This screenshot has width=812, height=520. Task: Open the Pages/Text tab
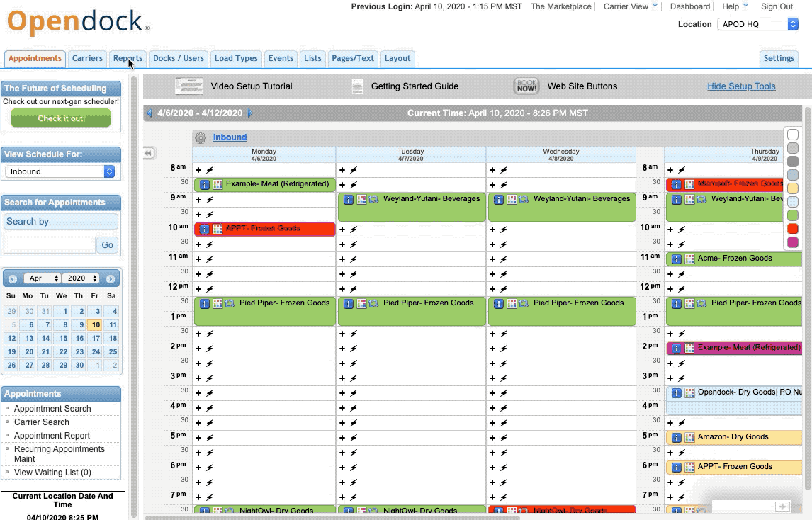(x=353, y=59)
